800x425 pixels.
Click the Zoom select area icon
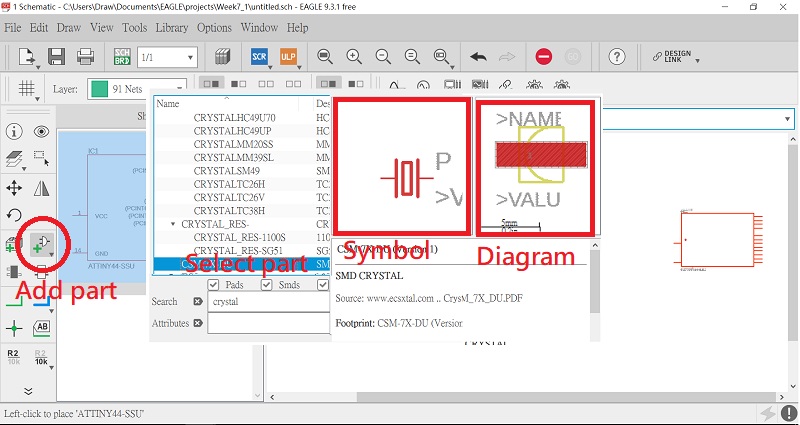[x=441, y=56]
